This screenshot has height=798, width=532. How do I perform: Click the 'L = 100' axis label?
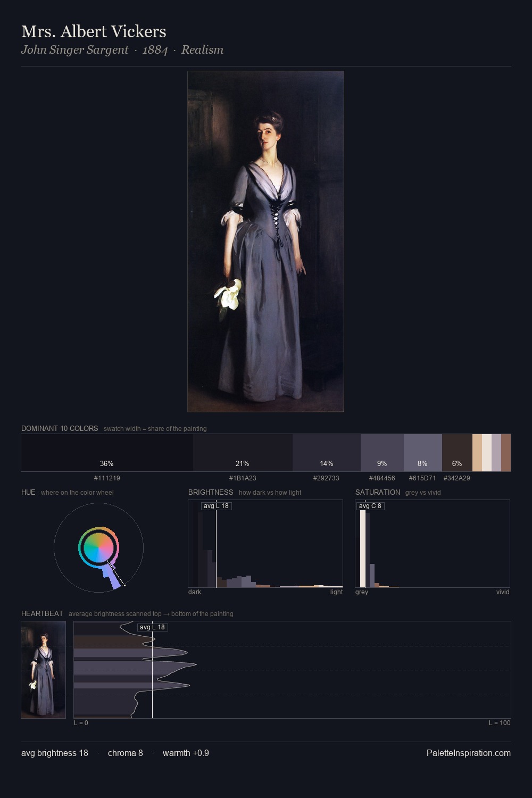pos(500,723)
